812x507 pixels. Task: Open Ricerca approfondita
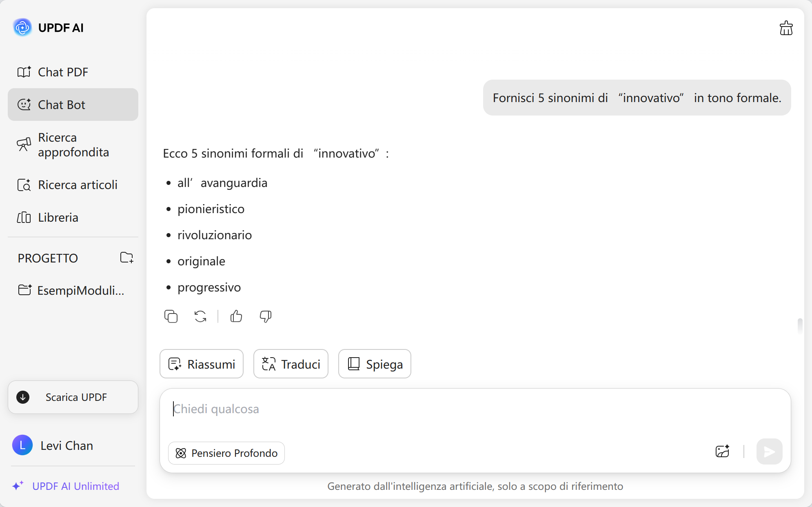[x=73, y=145]
